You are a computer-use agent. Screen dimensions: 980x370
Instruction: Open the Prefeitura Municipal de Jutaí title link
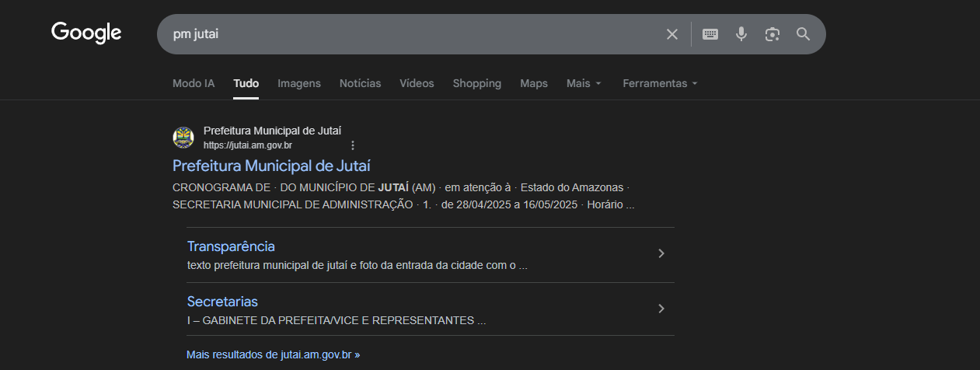click(x=271, y=166)
